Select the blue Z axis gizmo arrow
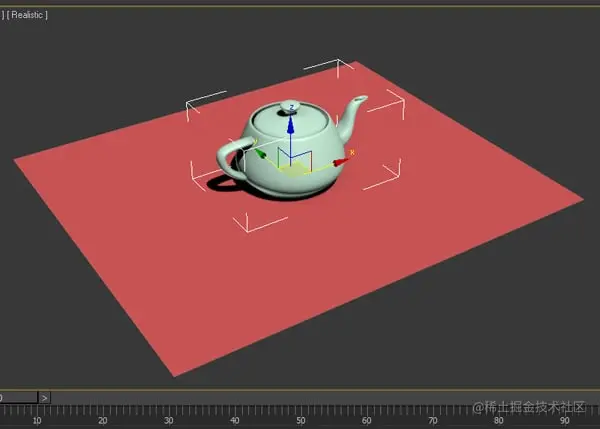Viewport: 600px width, 429px height. [291, 124]
